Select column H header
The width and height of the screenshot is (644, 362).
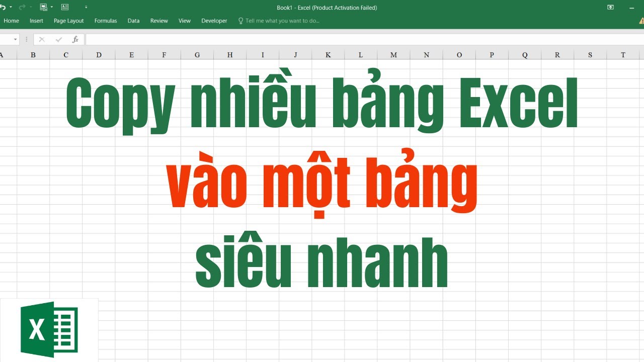coord(230,55)
